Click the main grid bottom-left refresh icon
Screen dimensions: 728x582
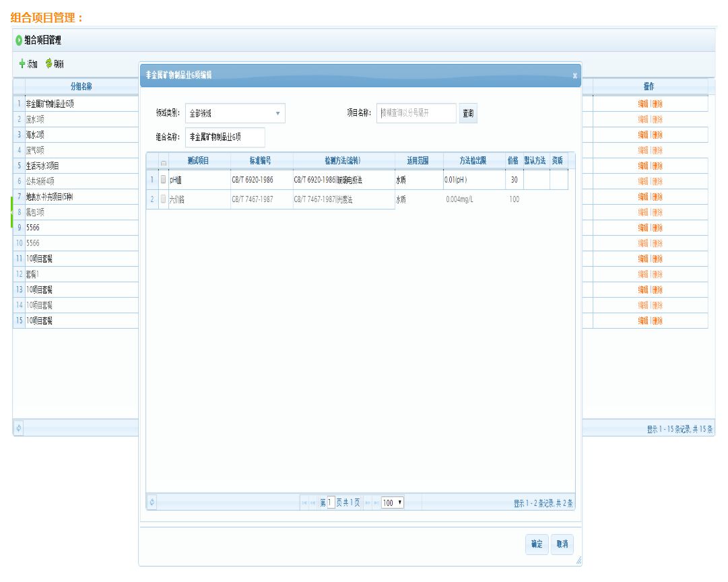(19, 428)
